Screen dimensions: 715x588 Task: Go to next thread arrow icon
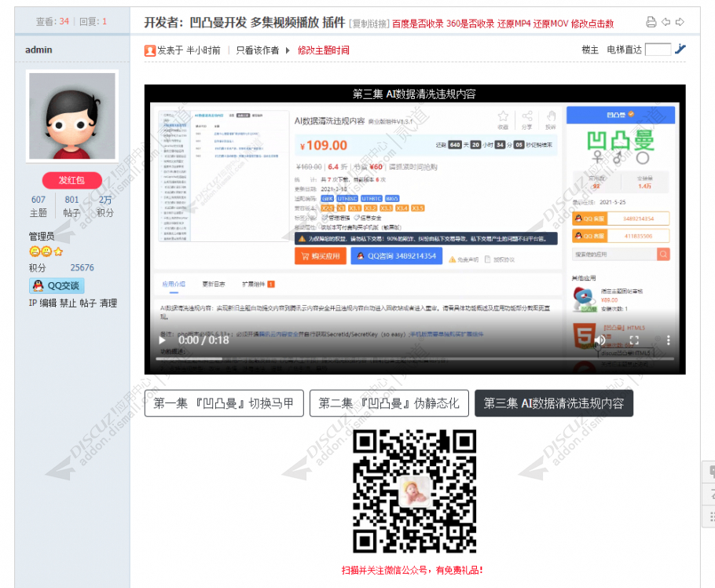(x=680, y=21)
